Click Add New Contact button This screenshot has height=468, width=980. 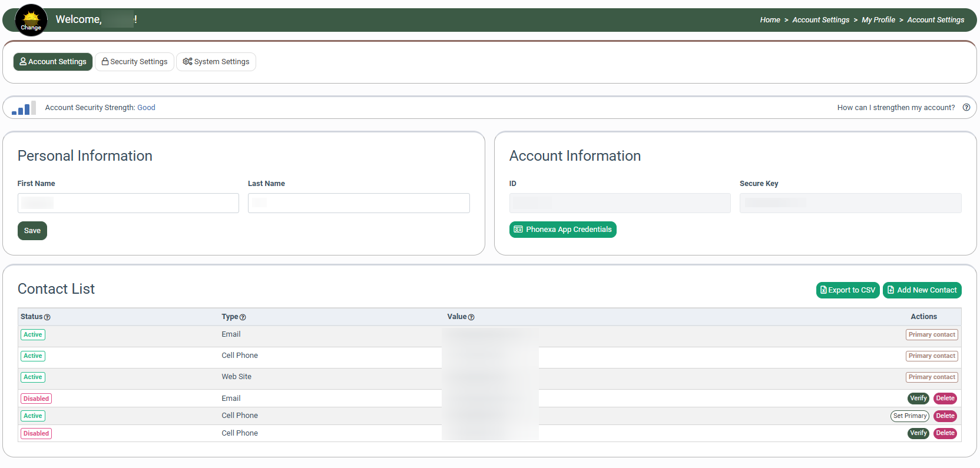922,290
